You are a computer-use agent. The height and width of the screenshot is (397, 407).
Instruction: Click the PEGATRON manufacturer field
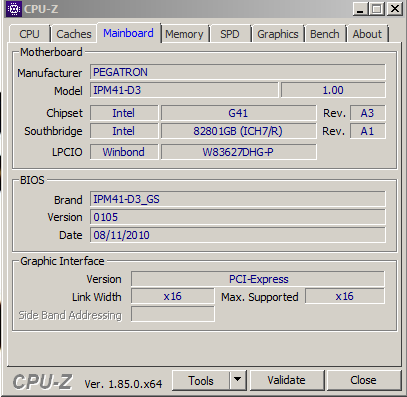coord(238,72)
